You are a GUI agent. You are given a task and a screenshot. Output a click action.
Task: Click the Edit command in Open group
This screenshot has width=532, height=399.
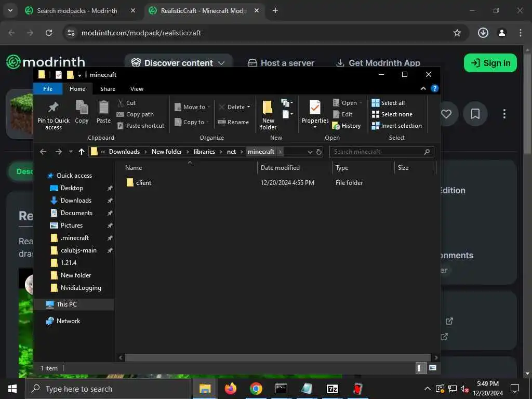(x=343, y=114)
